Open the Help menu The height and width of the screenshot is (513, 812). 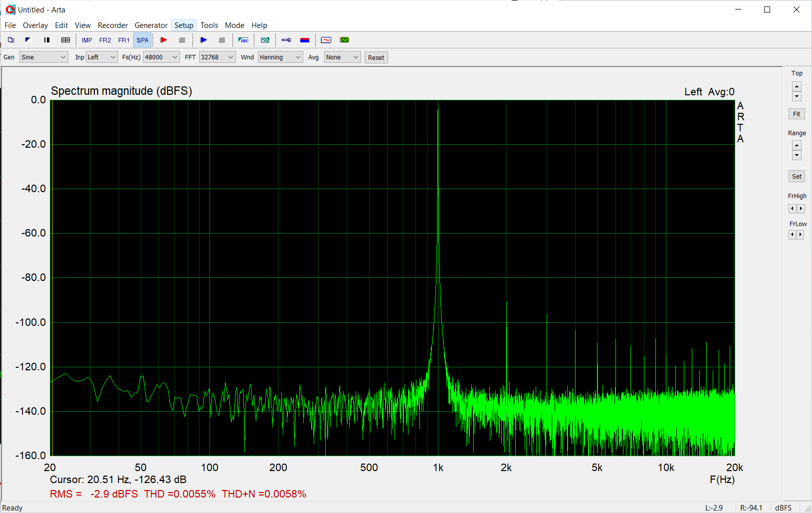[259, 25]
